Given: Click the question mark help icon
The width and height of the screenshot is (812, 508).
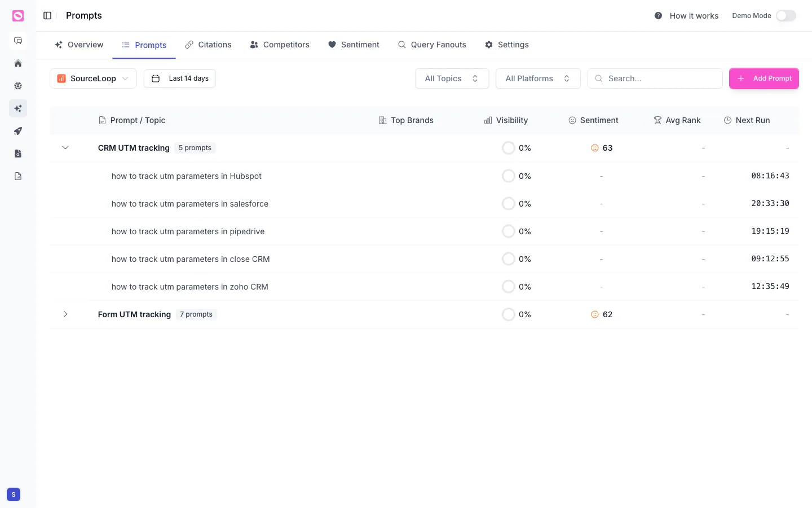Looking at the screenshot, I should tap(658, 16).
